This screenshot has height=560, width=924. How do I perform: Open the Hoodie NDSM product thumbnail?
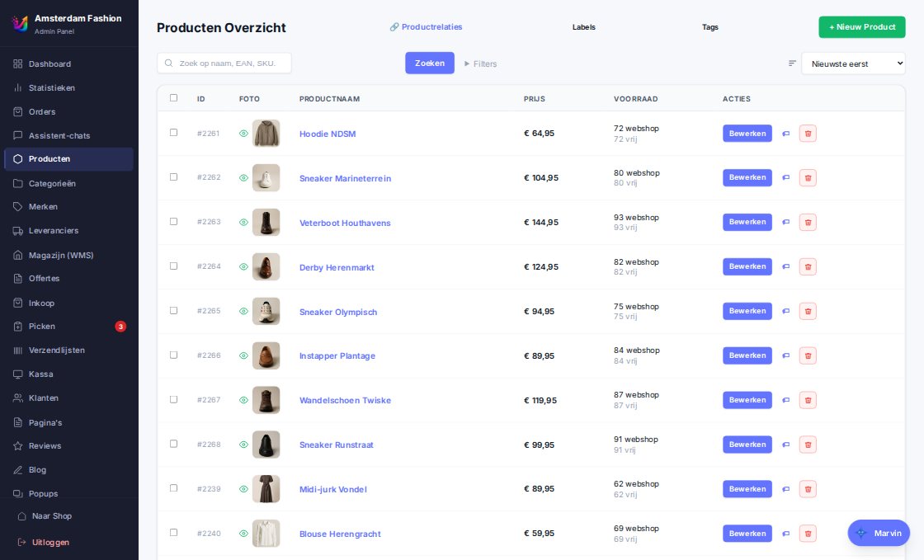(x=266, y=134)
